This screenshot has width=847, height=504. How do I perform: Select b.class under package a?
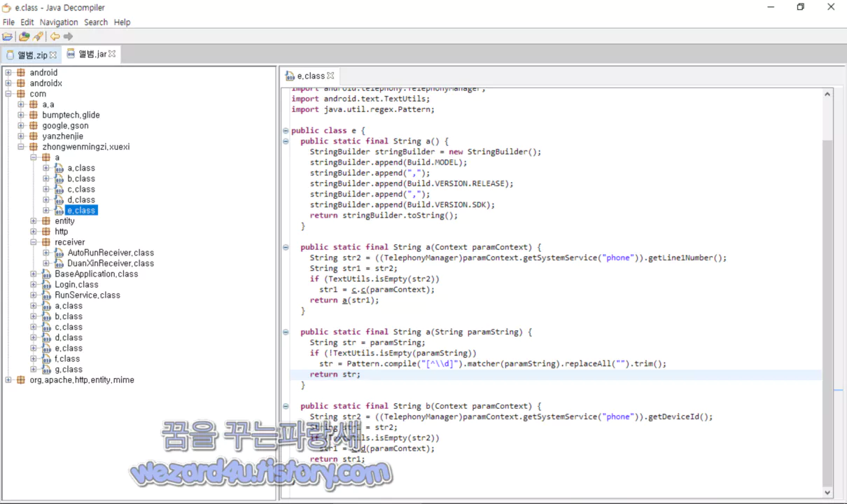click(x=81, y=178)
